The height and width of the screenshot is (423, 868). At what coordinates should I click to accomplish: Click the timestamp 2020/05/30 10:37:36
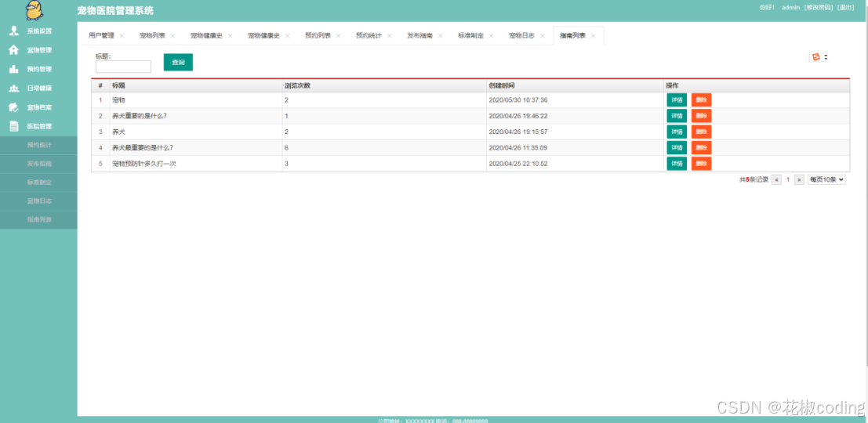(518, 100)
